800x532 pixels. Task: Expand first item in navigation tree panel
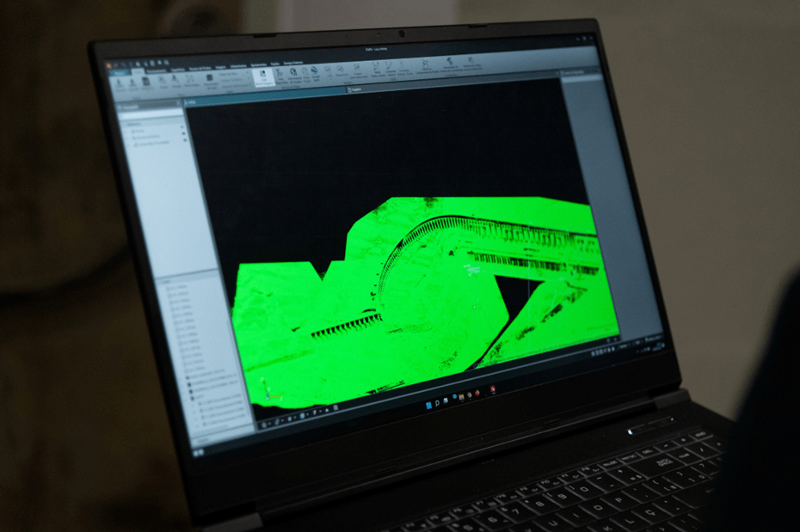(136, 131)
